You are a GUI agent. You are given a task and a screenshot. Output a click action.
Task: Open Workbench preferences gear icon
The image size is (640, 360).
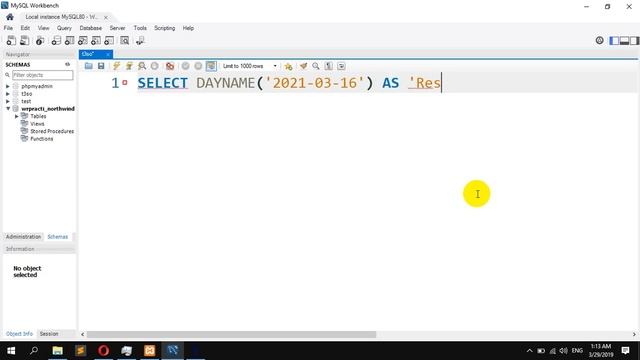coord(599,40)
